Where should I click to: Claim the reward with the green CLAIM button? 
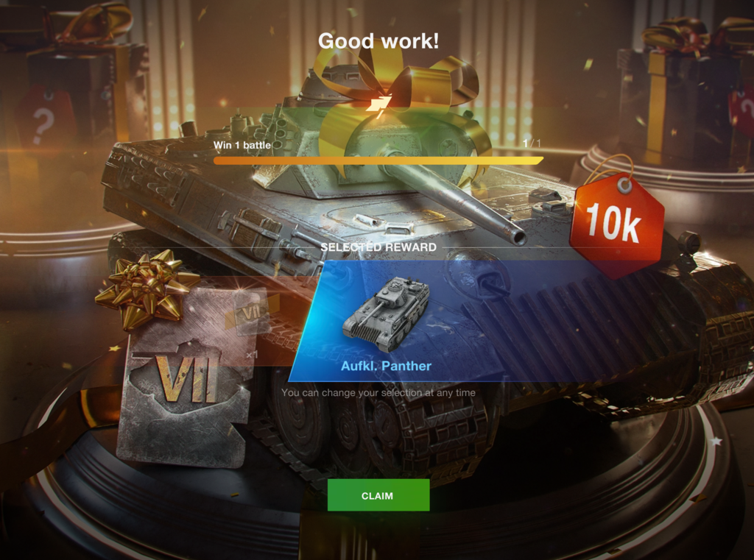pyautogui.click(x=378, y=495)
